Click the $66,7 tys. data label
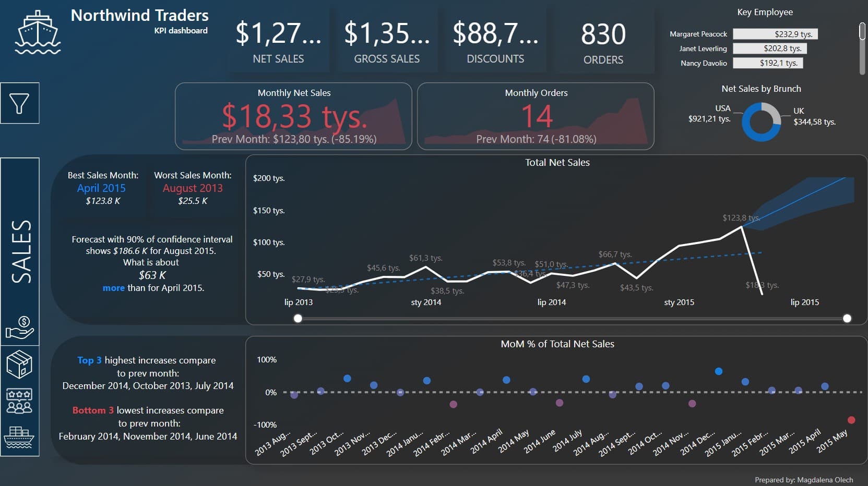 point(615,254)
